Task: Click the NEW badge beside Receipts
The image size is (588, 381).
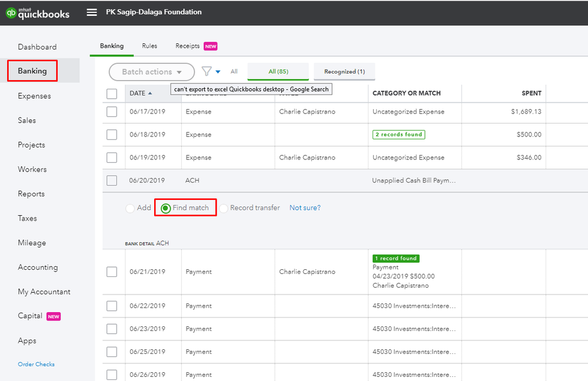Action: (210, 46)
